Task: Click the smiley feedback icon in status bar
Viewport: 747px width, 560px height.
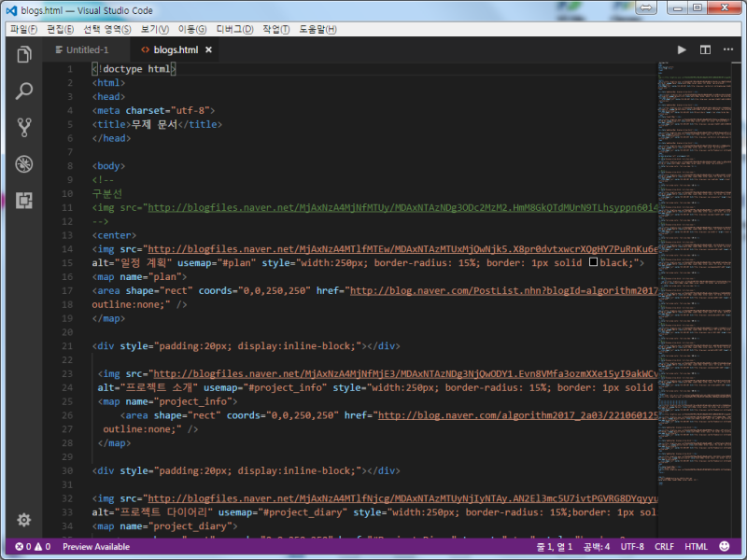Action: pyautogui.click(x=724, y=546)
